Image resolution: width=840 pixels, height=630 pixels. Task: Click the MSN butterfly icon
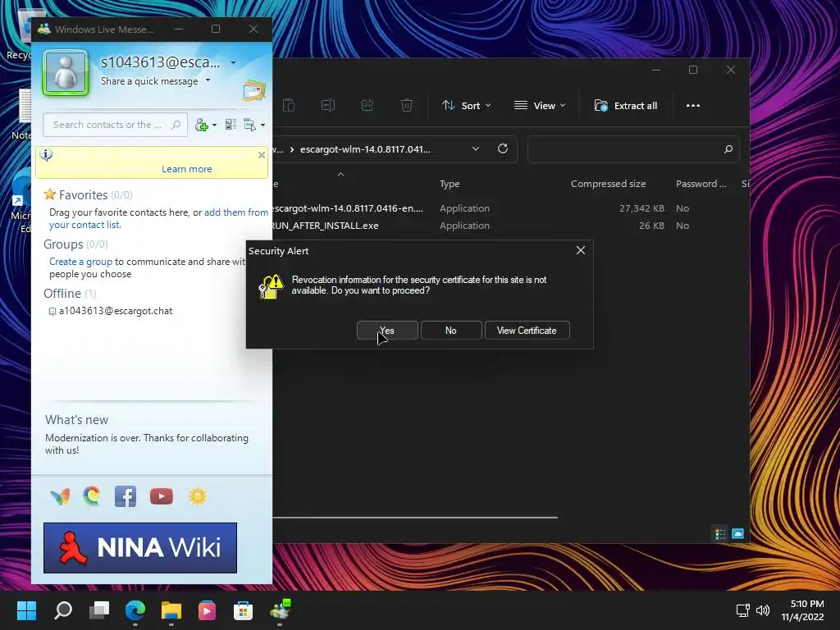pos(60,496)
